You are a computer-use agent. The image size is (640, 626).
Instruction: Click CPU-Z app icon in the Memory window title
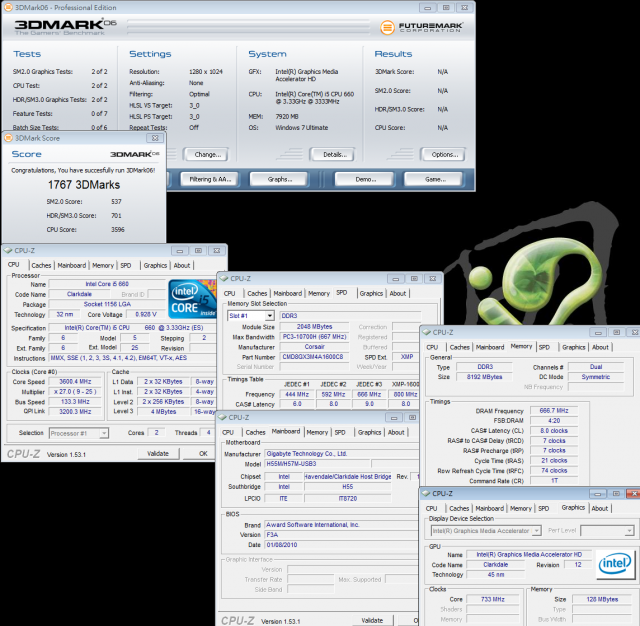pyautogui.click(x=427, y=332)
